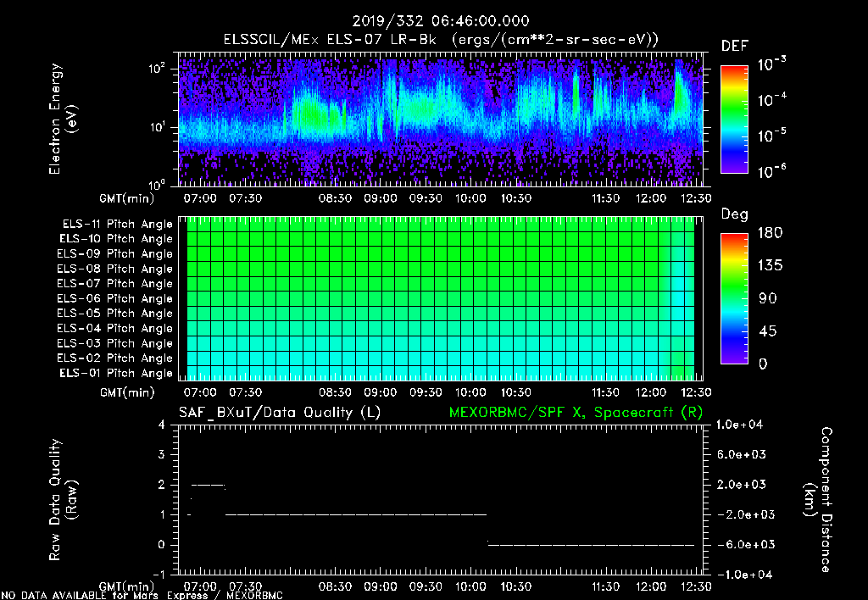Screen dimensions: 868x600
Task: Click the data quality line at level 0
Action: [x=593, y=544]
